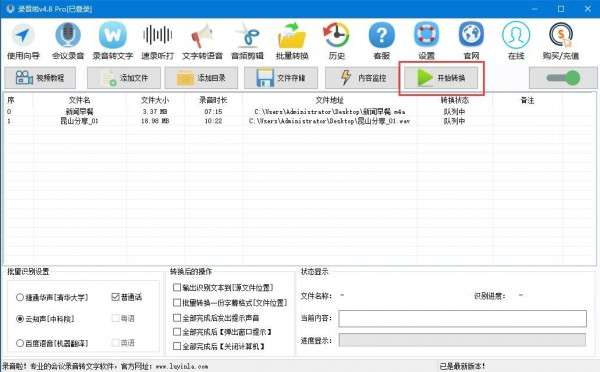Click the 开始转换 start button
600x372 pixels.
click(x=441, y=78)
